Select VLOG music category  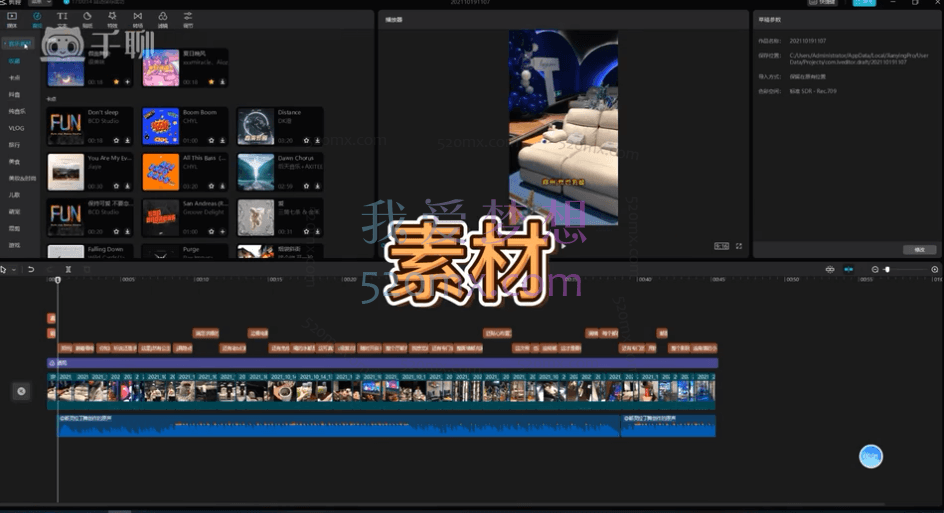[x=17, y=128]
